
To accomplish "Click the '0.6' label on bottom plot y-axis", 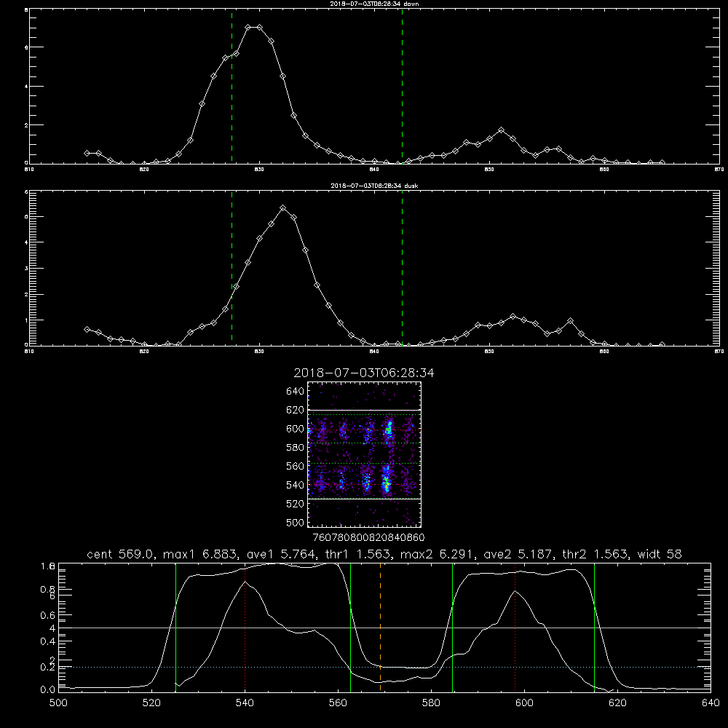I will tap(47, 615).
